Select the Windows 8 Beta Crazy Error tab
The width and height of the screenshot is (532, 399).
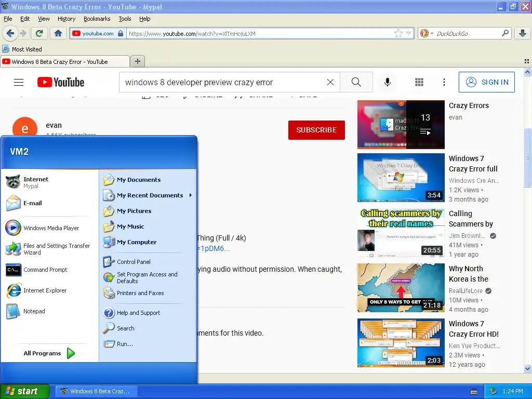(64, 61)
